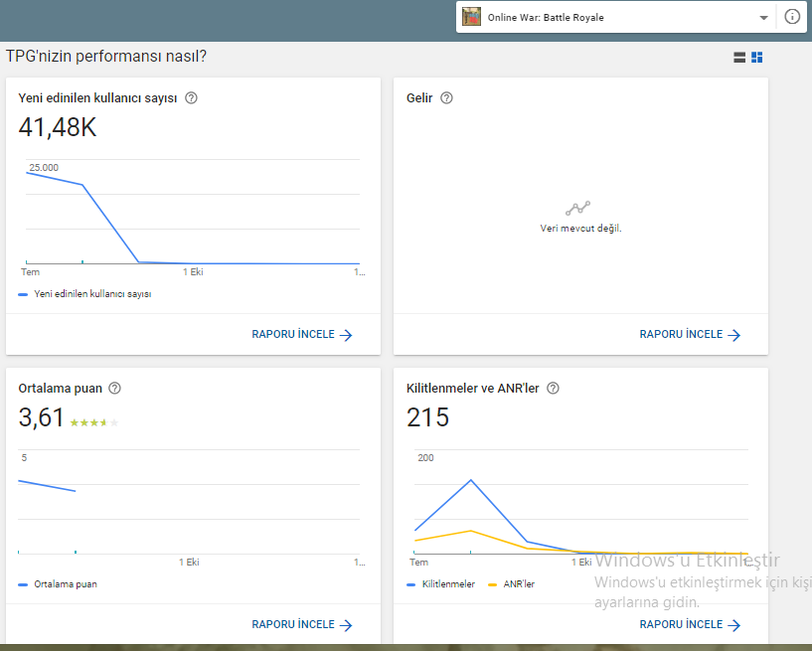
Task: Click the Ortalama puan legend entry
Action: click(58, 584)
